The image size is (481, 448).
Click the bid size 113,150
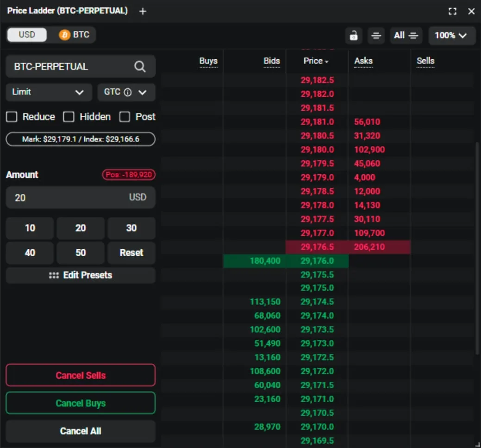265,302
